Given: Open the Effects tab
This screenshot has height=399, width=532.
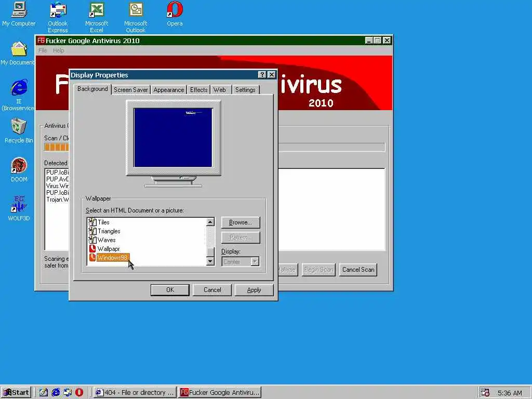Looking at the screenshot, I should pos(198,90).
